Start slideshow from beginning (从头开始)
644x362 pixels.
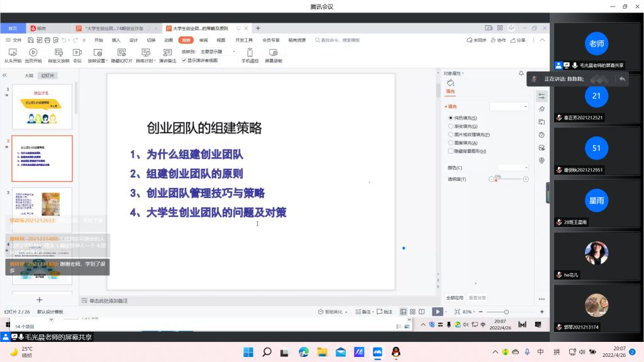click(x=13, y=55)
